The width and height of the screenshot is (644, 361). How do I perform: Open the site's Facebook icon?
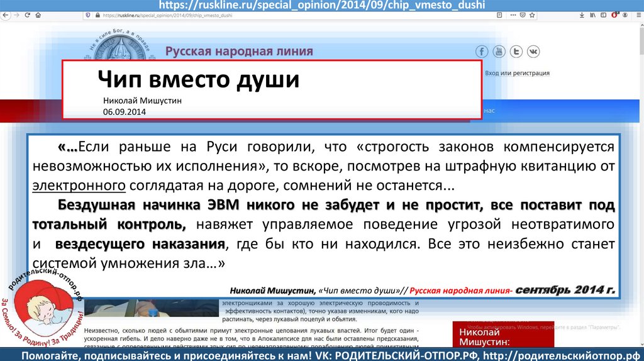482,52
